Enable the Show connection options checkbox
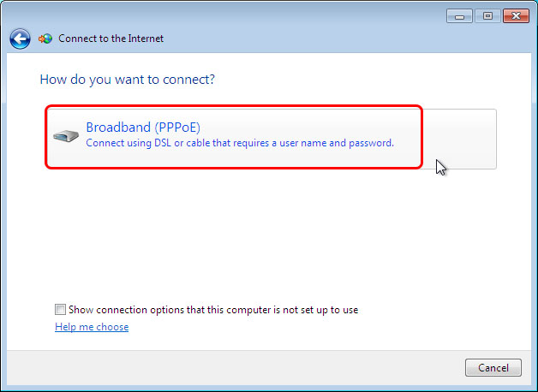This screenshot has width=538, height=392. point(60,310)
